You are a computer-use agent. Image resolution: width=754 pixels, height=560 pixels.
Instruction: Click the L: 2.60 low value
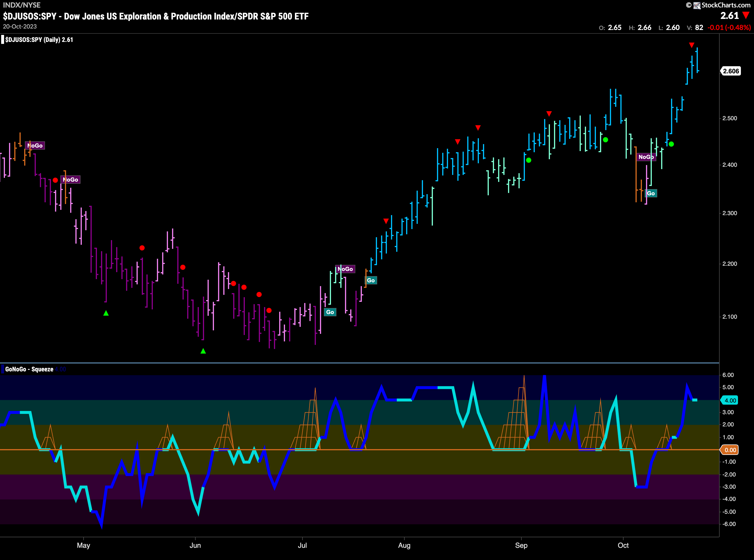click(x=669, y=27)
